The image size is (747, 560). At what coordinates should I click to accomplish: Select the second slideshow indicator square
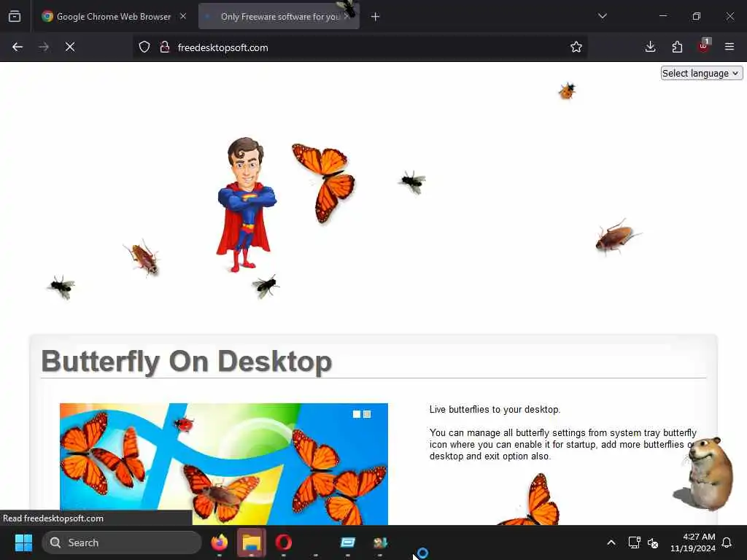(x=367, y=414)
